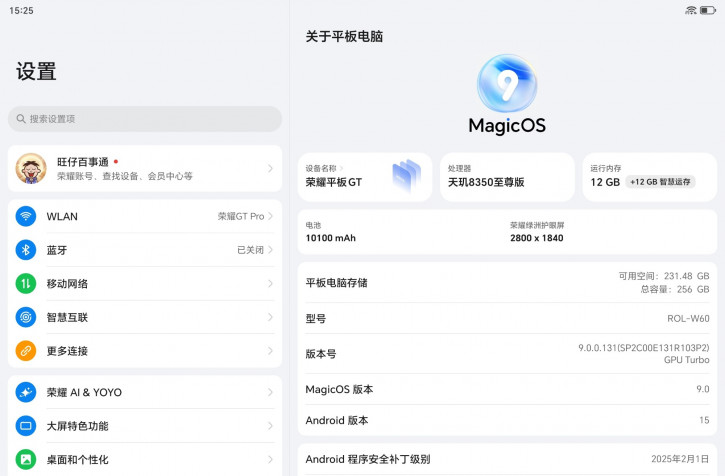This screenshot has width=725, height=476.
Task: Tap the 已关闭 Bluetooth status
Action: click(x=251, y=250)
